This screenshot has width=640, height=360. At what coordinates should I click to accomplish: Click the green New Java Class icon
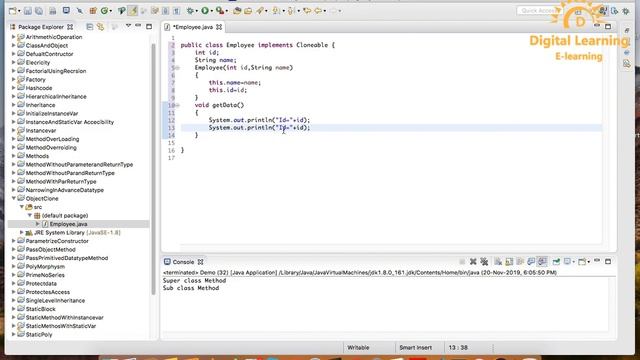pos(104,11)
